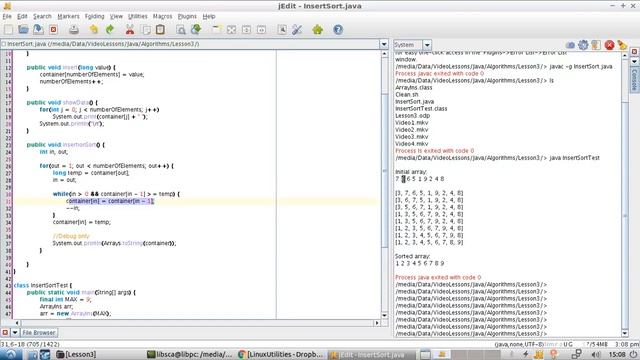Click 'Sorted array:' text in console

coord(412,256)
